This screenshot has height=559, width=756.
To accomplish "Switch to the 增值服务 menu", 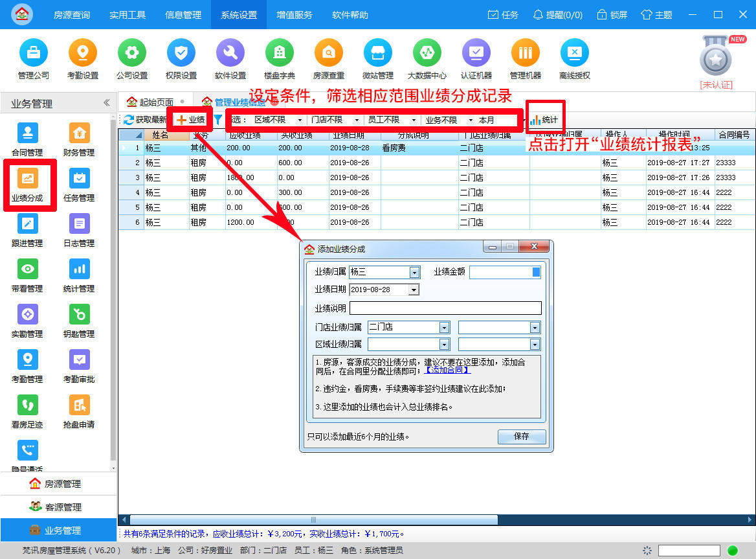I will (x=294, y=14).
